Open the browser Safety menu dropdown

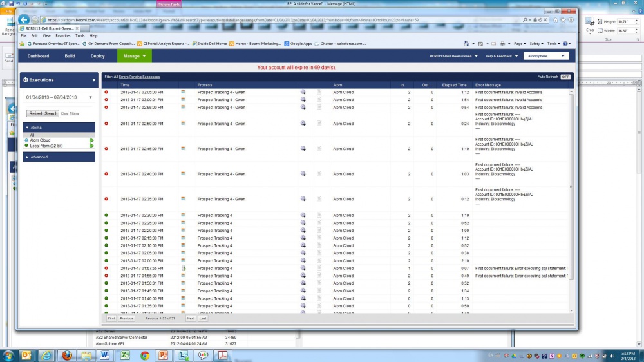(x=536, y=44)
